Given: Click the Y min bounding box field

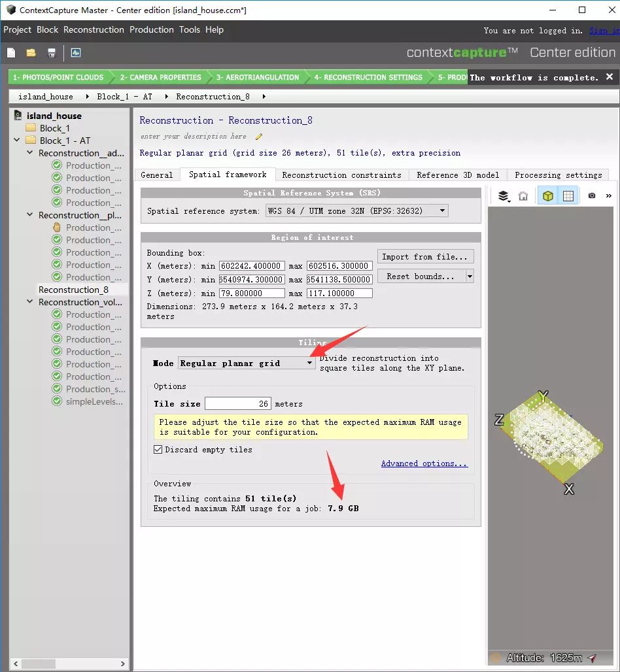Looking at the screenshot, I should point(252,279).
